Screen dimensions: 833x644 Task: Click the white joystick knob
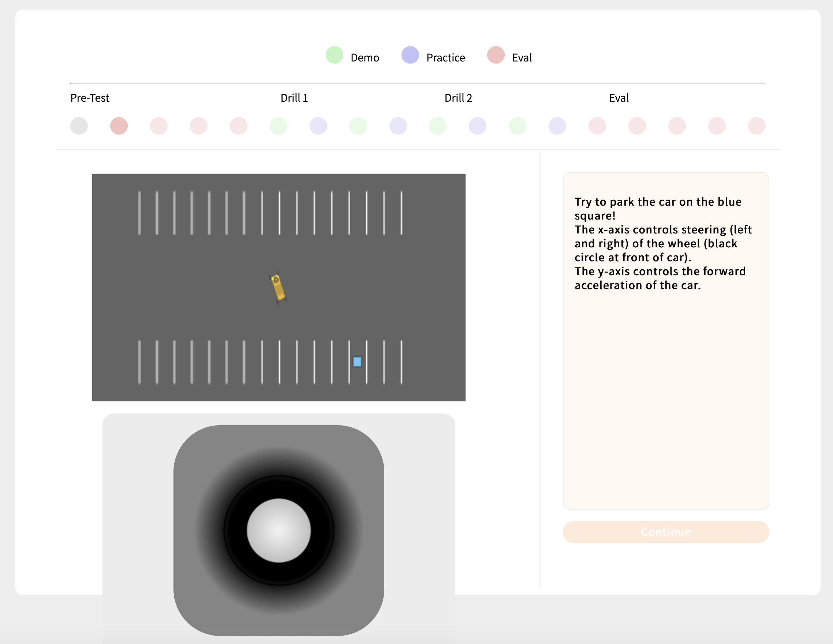pyautogui.click(x=279, y=530)
